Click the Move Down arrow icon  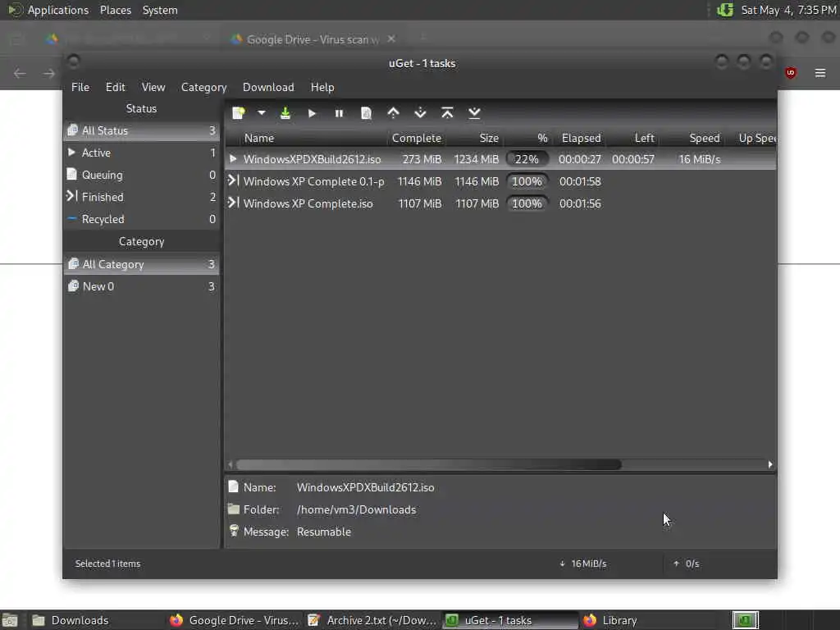click(421, 113)
